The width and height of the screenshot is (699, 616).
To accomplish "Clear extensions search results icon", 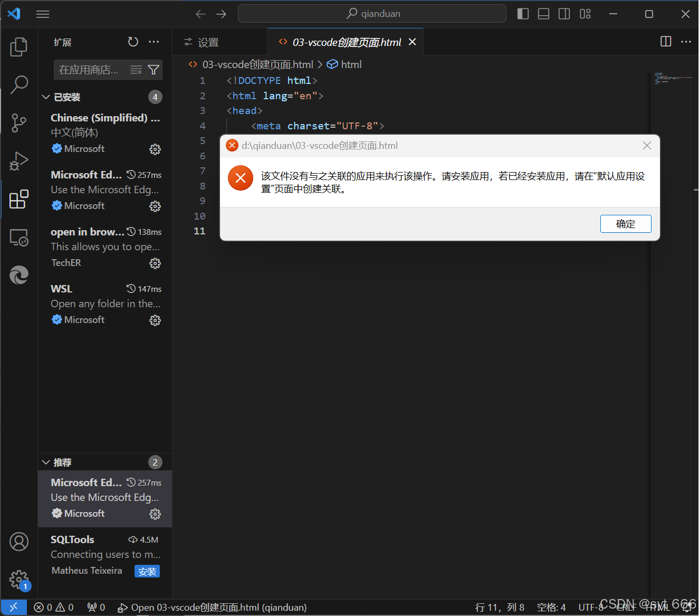I will [x=136, y=70].
